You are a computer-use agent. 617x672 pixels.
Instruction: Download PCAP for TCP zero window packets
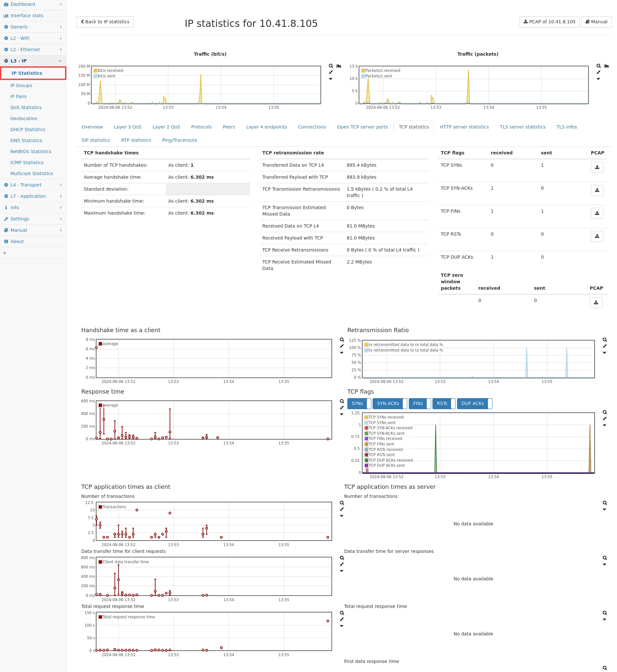[x=596, y=302]
